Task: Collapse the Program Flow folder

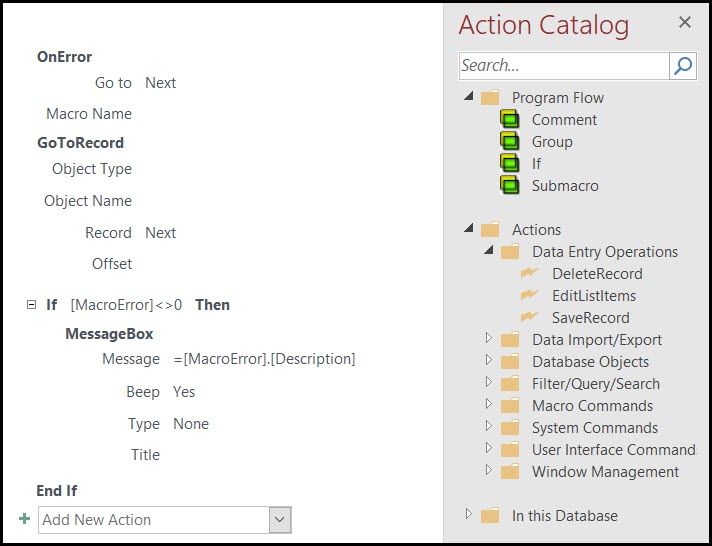Action: [469, 96]
